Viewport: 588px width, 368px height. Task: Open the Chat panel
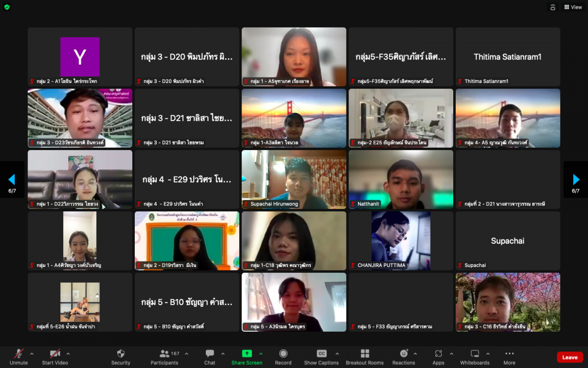pos(210,354)
